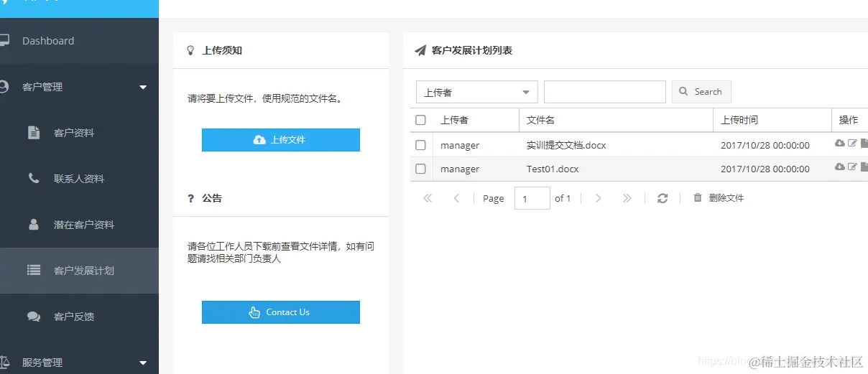The height and width of the screenshot is (374, 868).
Task: Check the box for Test01.docx row
Action: point(421,169)
